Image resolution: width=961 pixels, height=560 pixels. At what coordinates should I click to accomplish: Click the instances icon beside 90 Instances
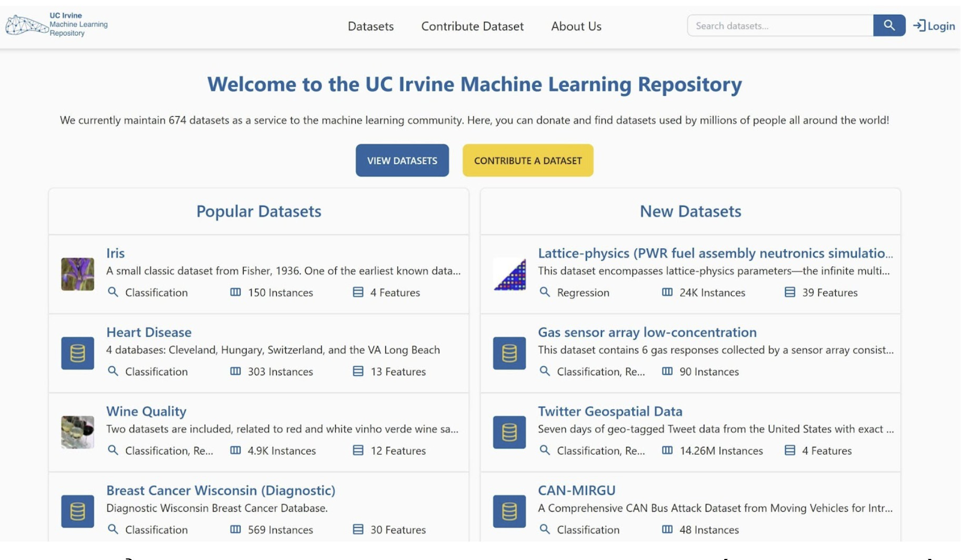[667, 371]
